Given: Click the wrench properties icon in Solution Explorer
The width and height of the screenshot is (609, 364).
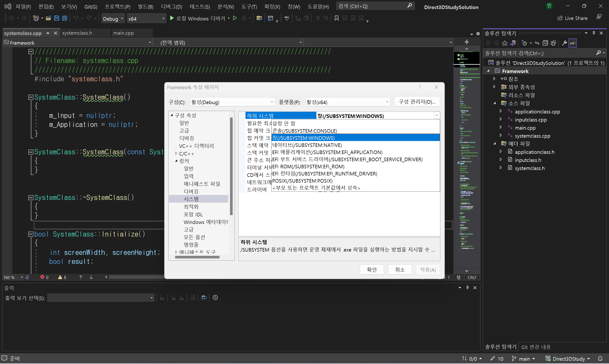Looking at the screenshot, I should tap(564, 43).
